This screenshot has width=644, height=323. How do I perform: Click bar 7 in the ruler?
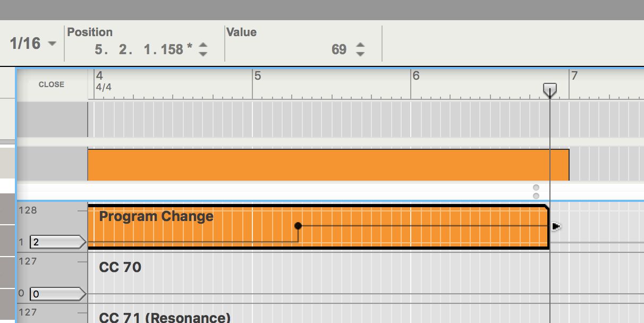coord(574,76)
